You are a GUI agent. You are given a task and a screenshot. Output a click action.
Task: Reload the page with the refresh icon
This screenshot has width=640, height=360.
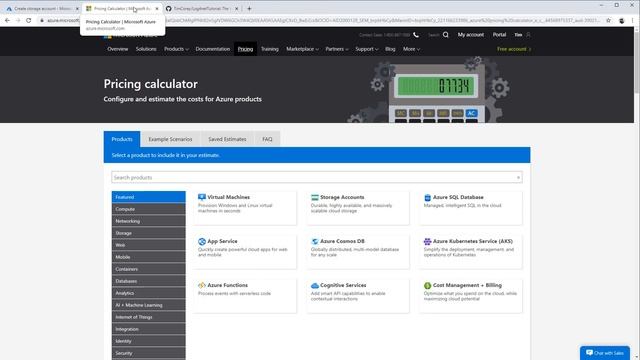29,20
